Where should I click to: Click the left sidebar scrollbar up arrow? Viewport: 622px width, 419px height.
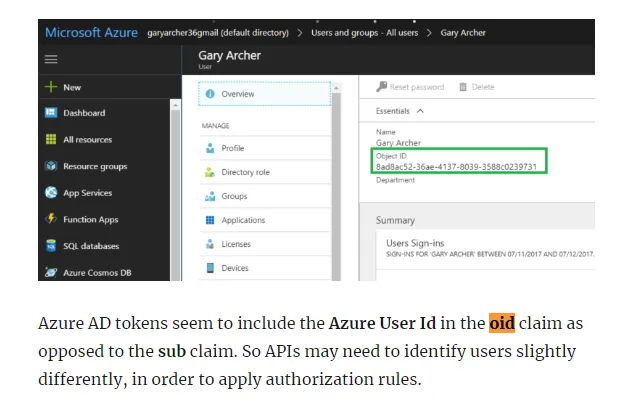click(x=175, y=105)
